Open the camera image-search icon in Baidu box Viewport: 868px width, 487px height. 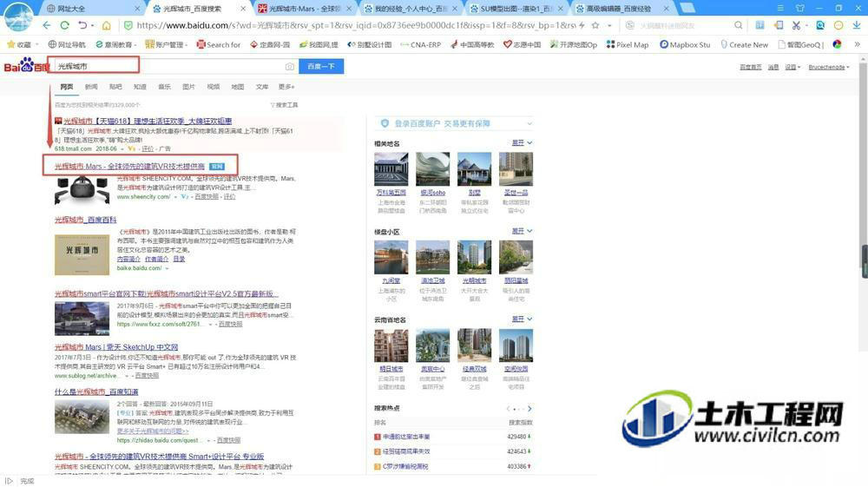pyautogui.click(x=290, y=66)
